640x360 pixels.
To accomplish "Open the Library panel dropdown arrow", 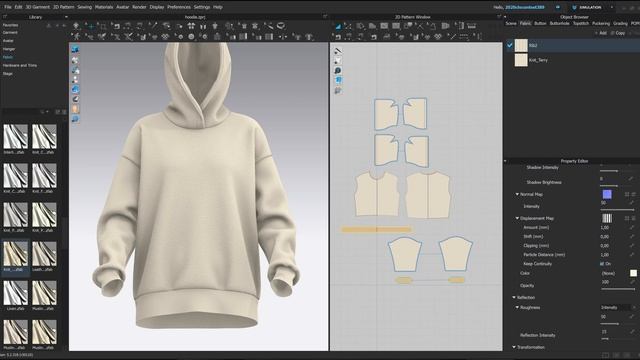I will pyautogui.click(x=66, y=17).
